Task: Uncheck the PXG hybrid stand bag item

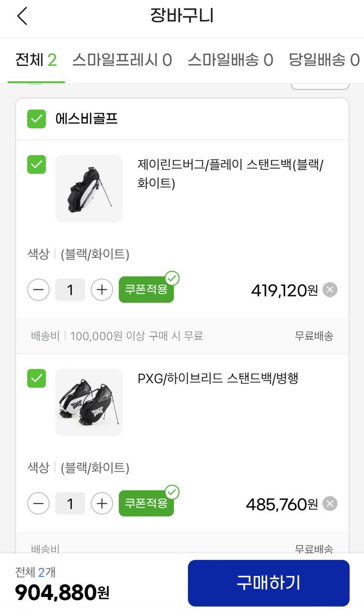Action: click(x=37, y=378)
